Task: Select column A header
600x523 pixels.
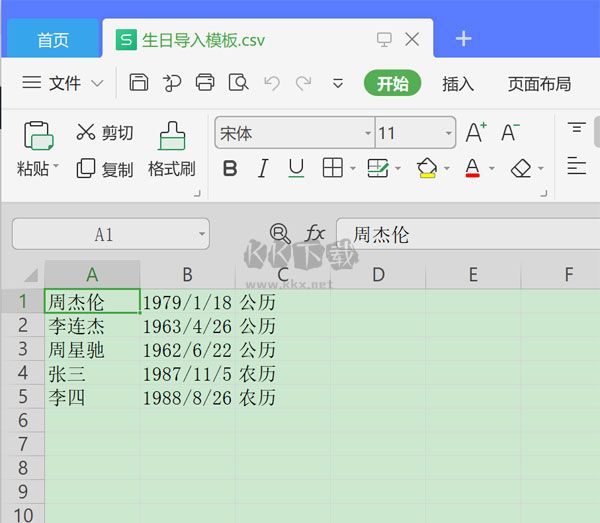Action: point(92,275)
